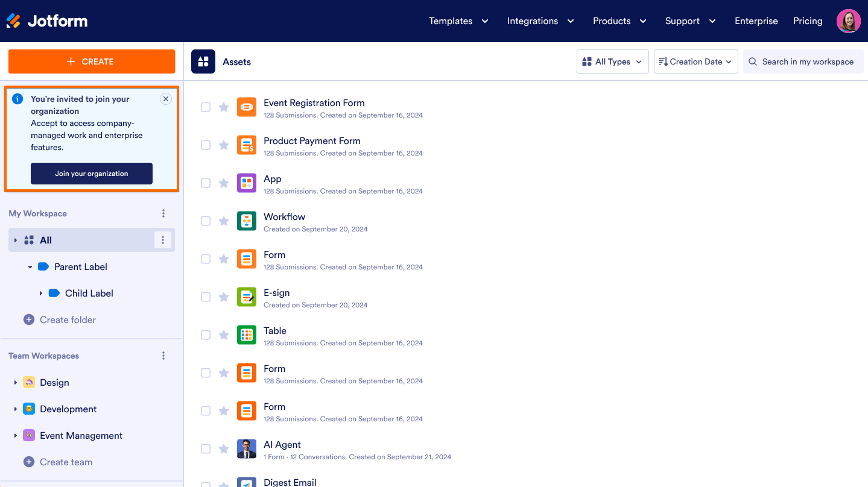Click Create folder link
The height and width of the screenshot is (487, 868).
[x=68, y=319]
